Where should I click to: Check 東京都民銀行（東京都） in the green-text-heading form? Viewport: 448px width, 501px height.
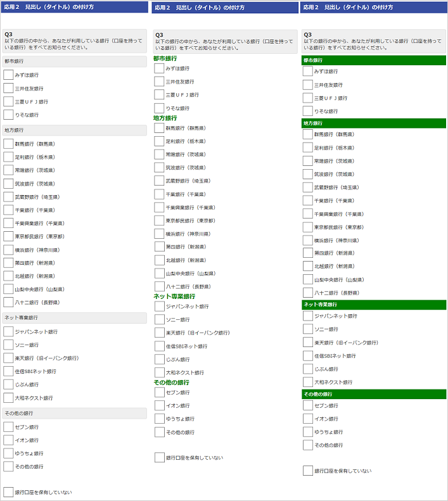[159, 220]
